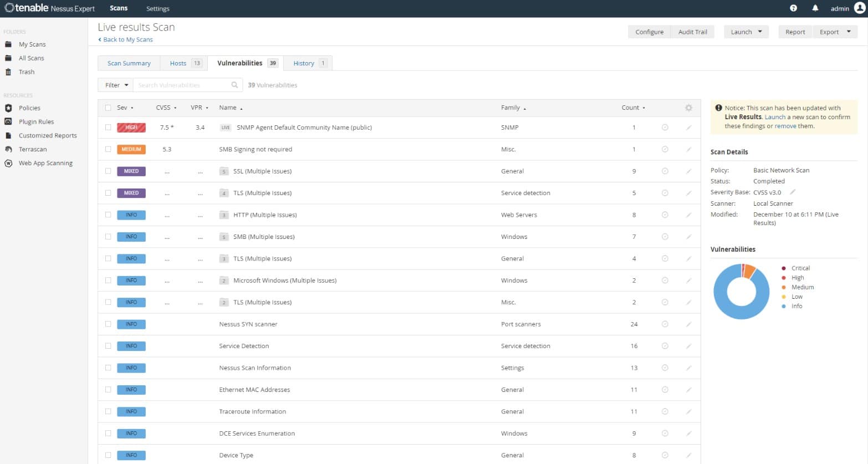Screen dimensions: 868x464
Task: Sort by the Sev column
Action: coord(125,108)
